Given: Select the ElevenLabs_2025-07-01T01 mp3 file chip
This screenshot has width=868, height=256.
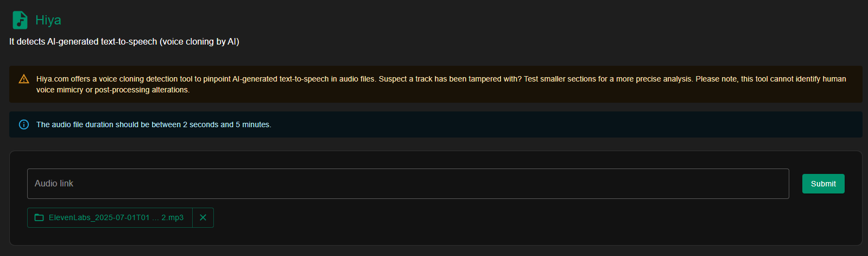Looking at the screenshot, I should tap(110, 217).
